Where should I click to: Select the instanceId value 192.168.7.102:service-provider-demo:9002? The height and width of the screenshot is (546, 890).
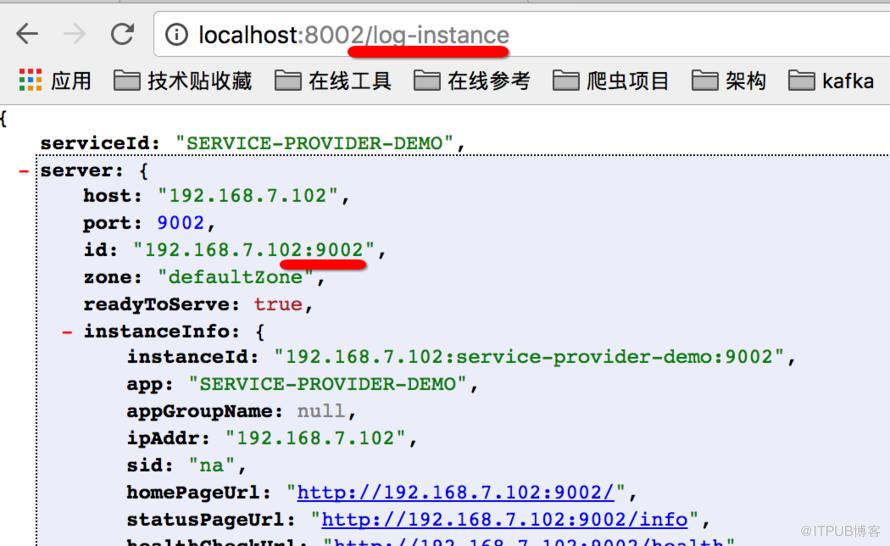529,357
